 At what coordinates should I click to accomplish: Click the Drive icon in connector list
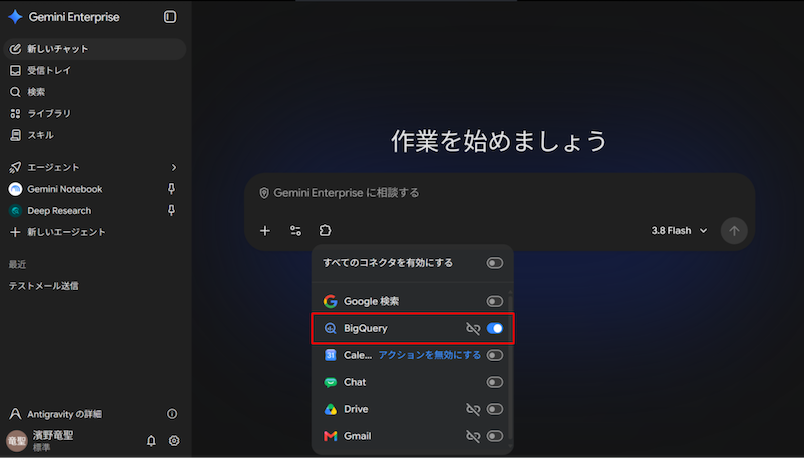(331, 409)
